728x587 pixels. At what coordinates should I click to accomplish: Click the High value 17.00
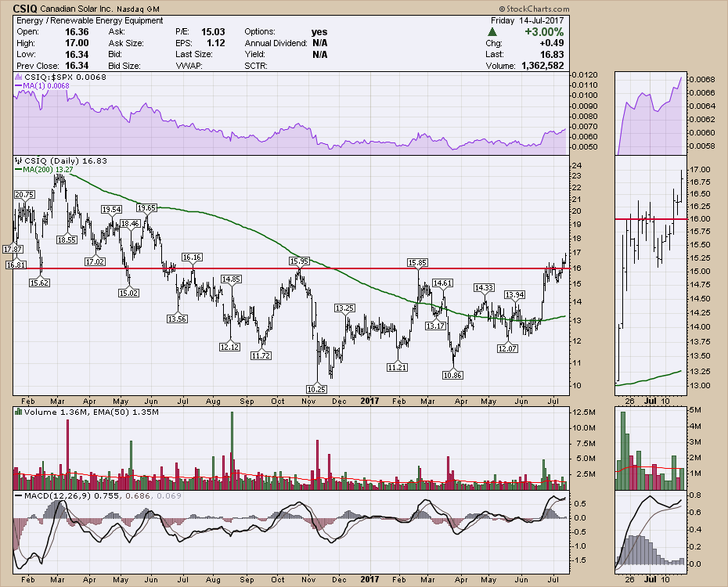77,43
